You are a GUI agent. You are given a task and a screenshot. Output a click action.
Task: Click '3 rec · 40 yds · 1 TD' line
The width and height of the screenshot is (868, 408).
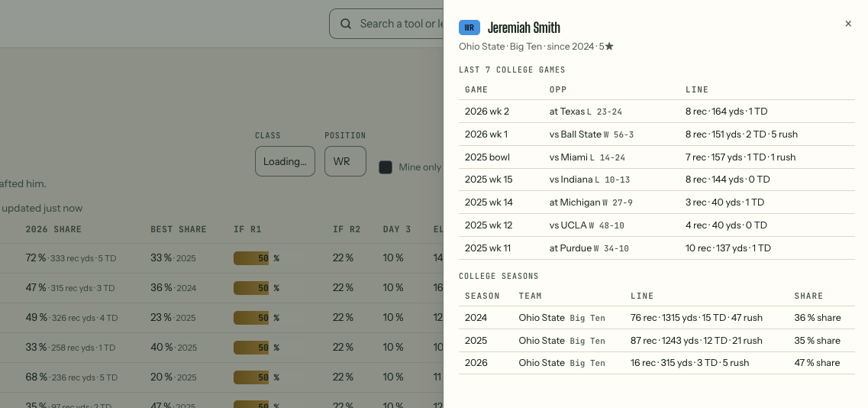coord(724,202)
